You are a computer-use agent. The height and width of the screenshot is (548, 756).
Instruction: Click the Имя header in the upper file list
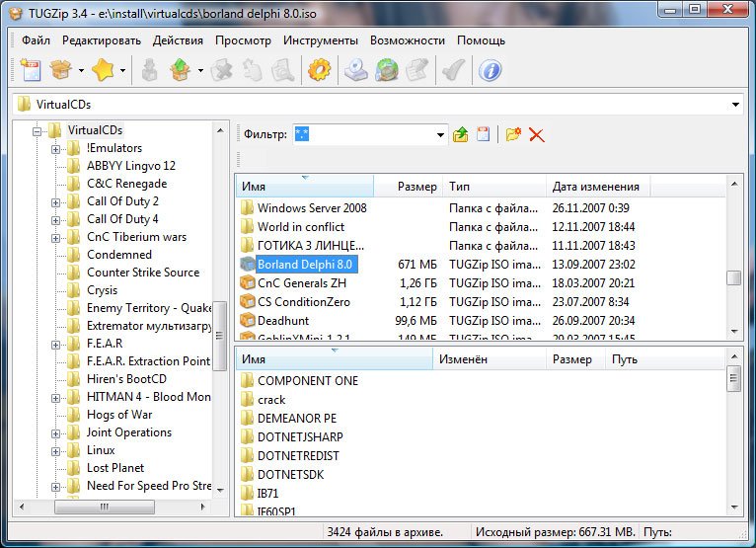tap(305, 187)
